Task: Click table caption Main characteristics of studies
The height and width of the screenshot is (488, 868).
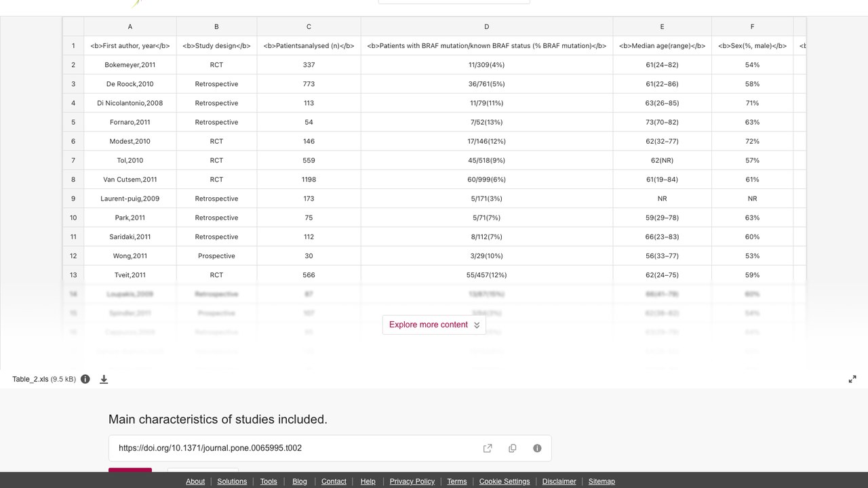Action: click(x=218, y=420)
